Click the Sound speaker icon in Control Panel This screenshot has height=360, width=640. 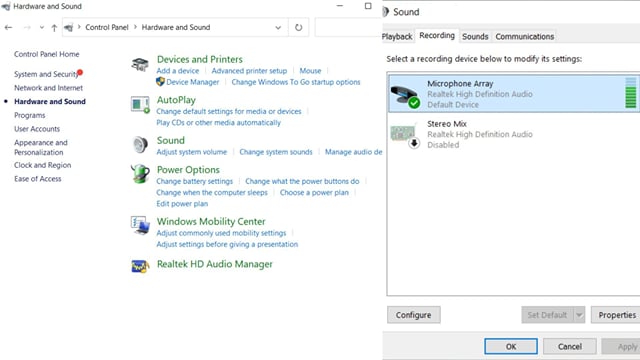coord(140,144)
